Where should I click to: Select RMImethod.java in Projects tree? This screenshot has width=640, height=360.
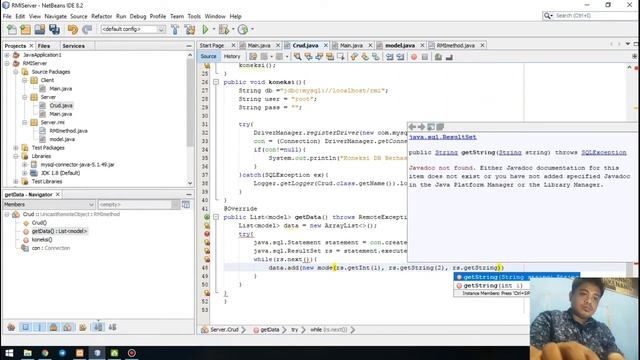pos(69,131)
